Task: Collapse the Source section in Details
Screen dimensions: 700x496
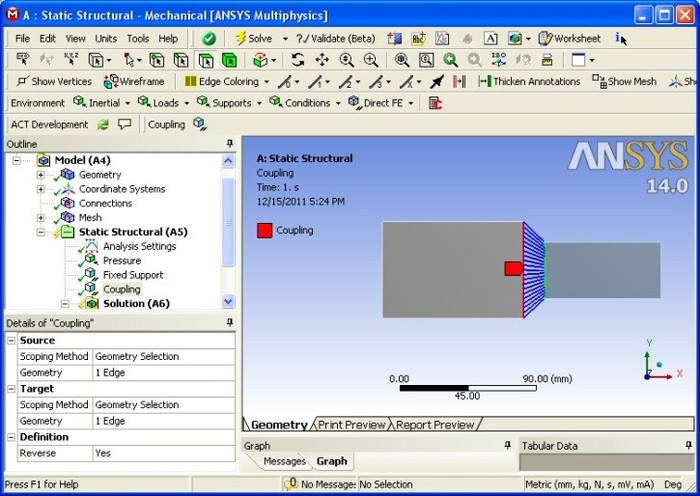Action: [x=11, y=341]
